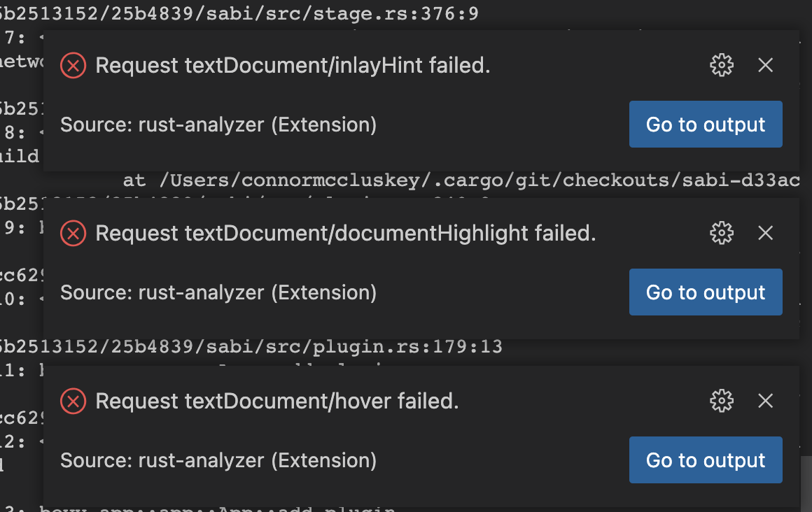Click the rust-analyzer Extension label on hover toast
The image size is (812, 512).
[218, 460]
